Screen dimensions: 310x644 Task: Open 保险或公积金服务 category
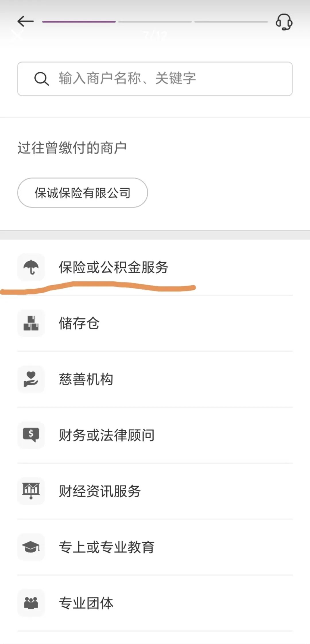click(x=114, y=267)
